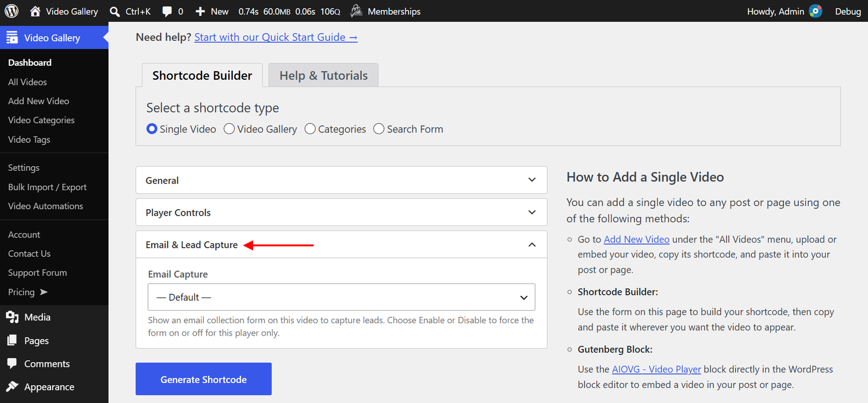
Task: Open Contact Us menu item
Action: [29, 254]
